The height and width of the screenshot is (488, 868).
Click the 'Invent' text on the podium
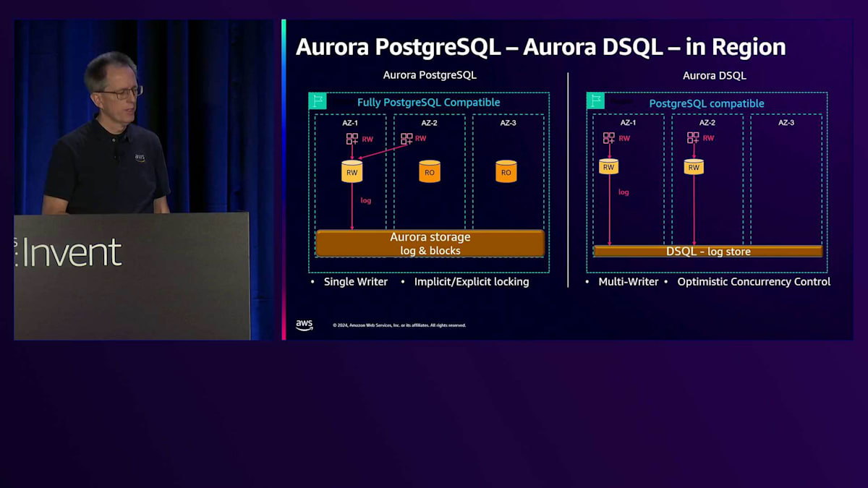tap(72, 252)
